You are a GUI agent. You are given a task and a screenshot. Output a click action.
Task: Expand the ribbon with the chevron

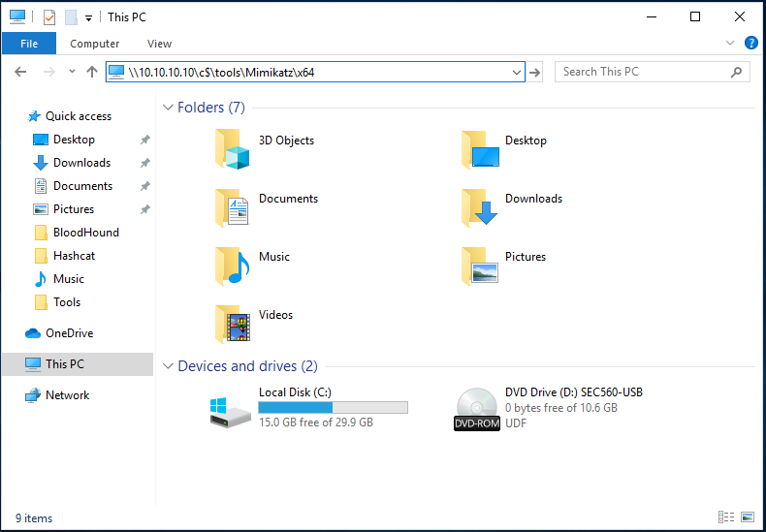pyautogui.click(x=730, y=43)
